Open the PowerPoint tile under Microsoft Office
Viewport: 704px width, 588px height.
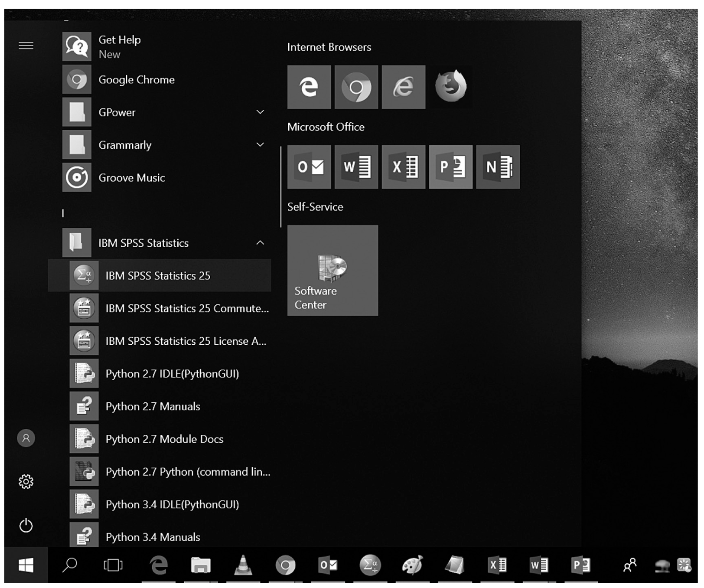[451, 167]
